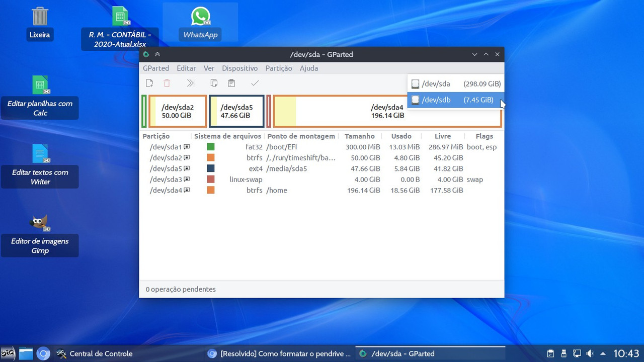Click the clipboard tray icon

551,354
